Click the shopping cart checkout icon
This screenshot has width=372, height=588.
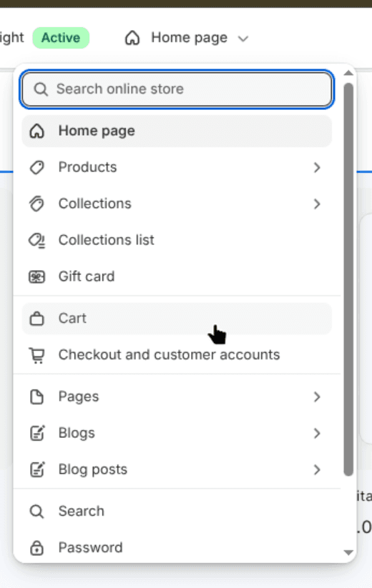(x=36, y=356)
